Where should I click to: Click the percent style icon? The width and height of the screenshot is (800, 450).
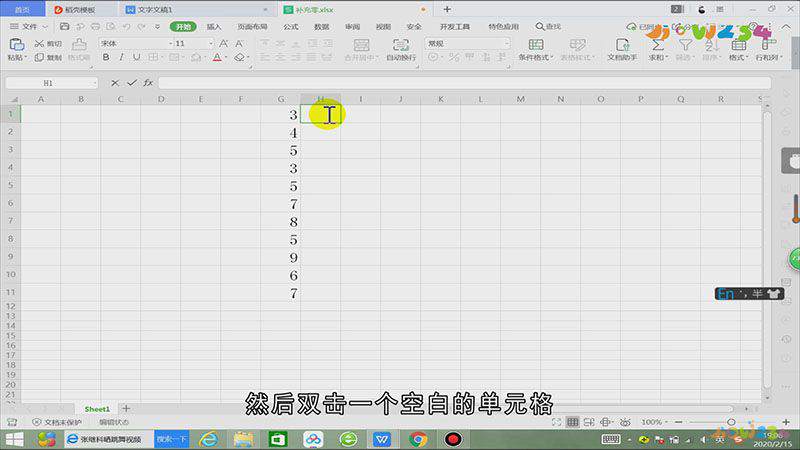pyautogui.click(x=454, y=58)
